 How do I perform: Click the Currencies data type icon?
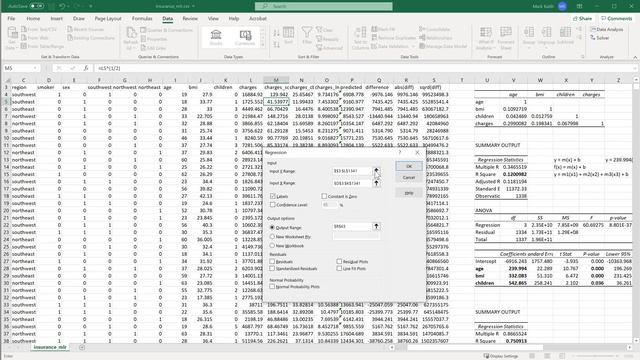pos(245,35)
